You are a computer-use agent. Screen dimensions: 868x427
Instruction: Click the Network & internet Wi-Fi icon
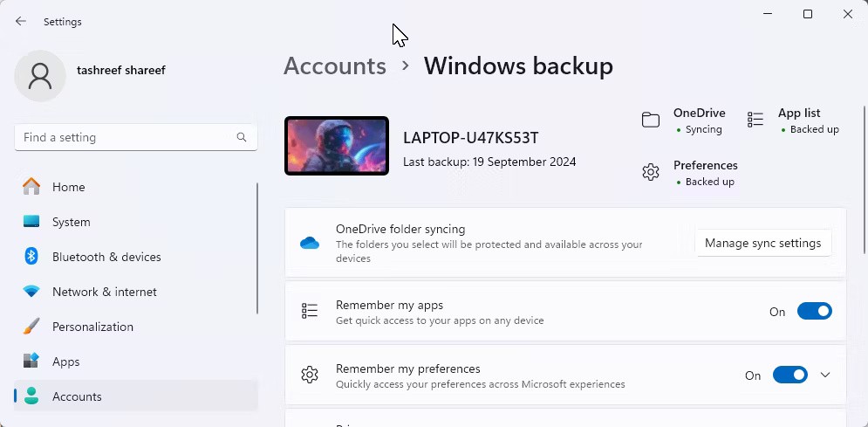pyautogui.click(x=31, y=292)
